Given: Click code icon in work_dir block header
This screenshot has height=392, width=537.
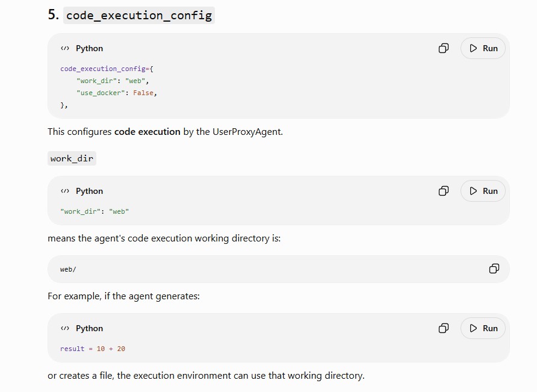Looking at the screenshot, I should pyautogui.click(x=65, y=191).
